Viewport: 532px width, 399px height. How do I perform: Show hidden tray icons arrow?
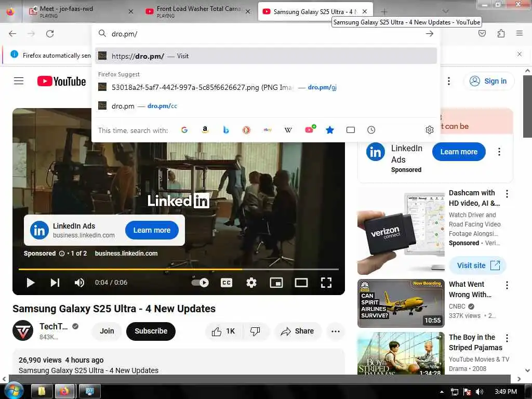coord(442,392)
